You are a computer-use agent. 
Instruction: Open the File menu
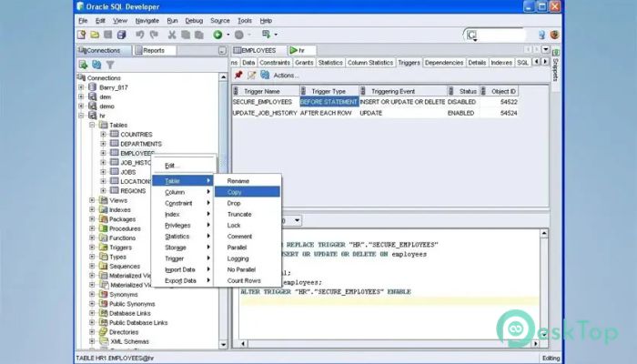point(83,21)
